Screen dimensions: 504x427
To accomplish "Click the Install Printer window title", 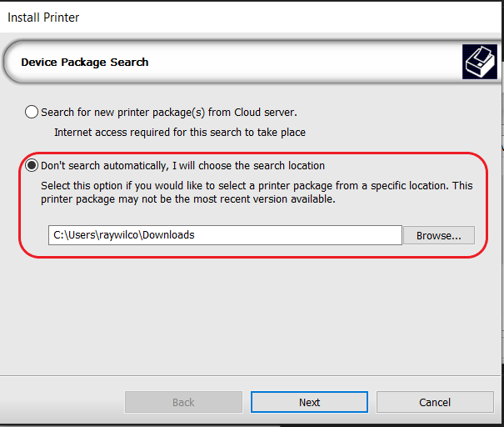I will click(43, 18).
